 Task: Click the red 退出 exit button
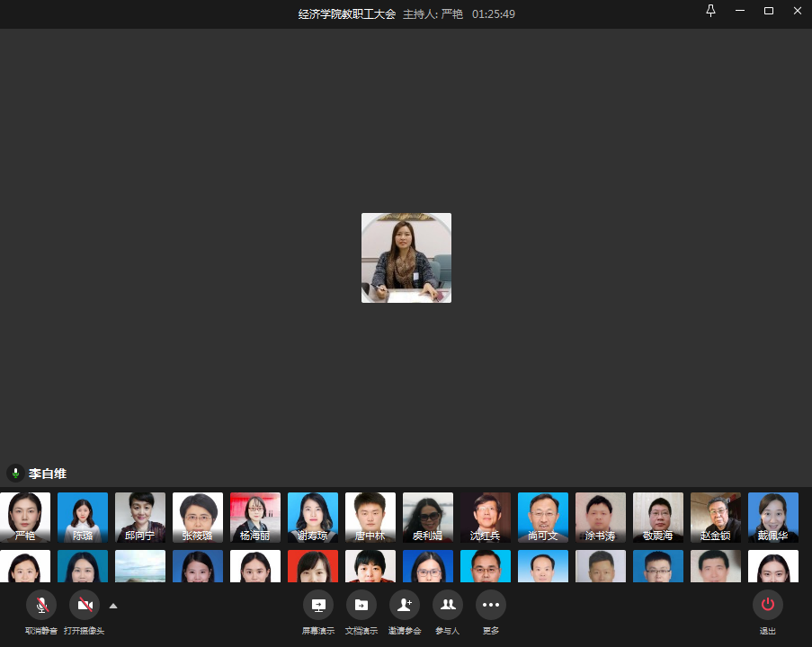click(x=768, y=606)
